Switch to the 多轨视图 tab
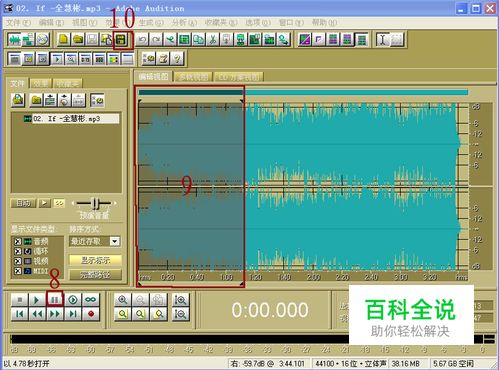The height and width of the screenshot is (370, 499). coord(194,77)
